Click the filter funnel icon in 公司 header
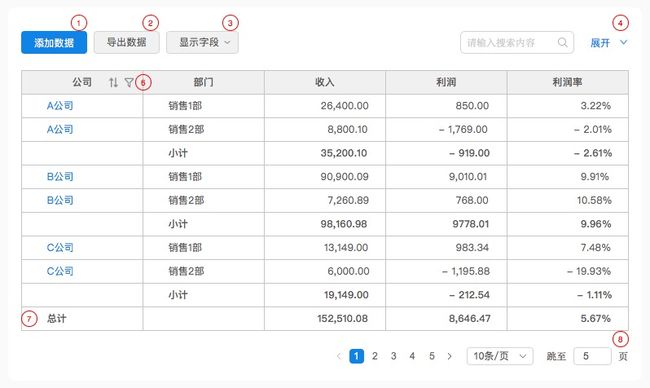650x388 pixels. point(129,82)
